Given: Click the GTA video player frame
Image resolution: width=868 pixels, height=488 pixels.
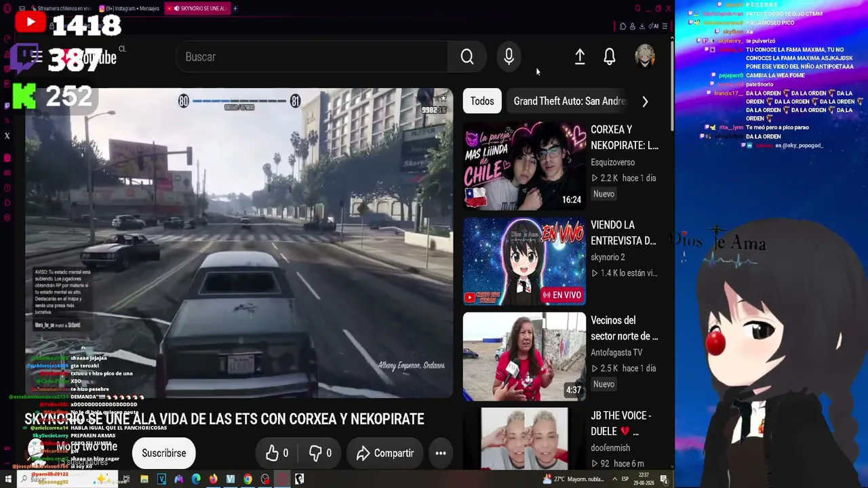Looking at the screenshot, I should (x=239, y=243).
